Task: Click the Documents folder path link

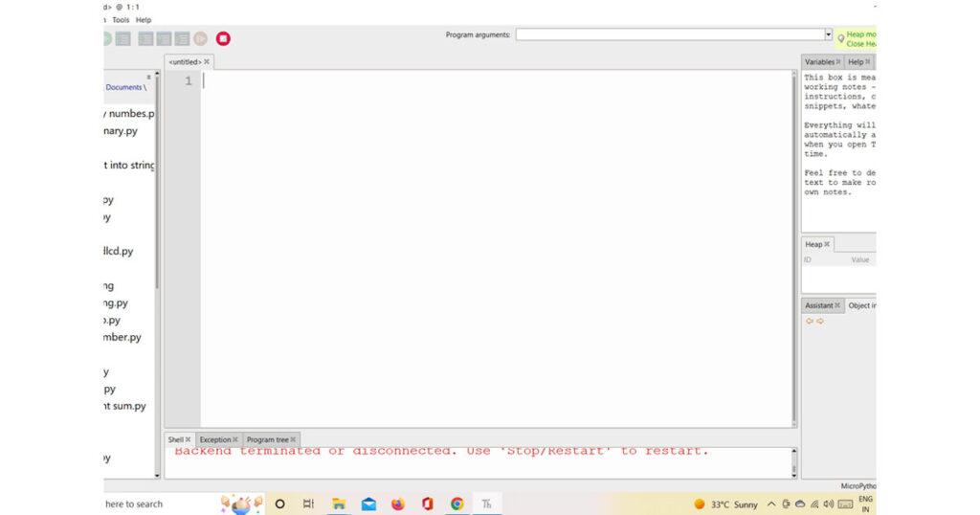Action: point(123,87)
